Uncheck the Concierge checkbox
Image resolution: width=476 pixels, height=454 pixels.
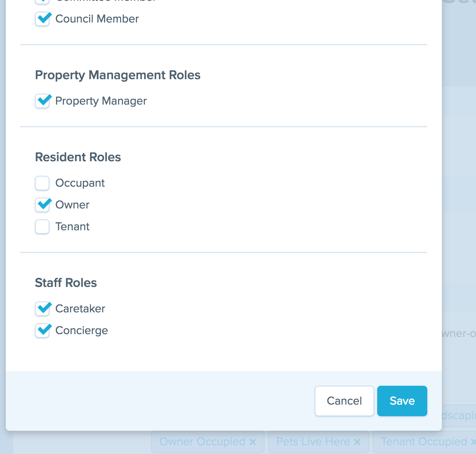tap(42, 331)
